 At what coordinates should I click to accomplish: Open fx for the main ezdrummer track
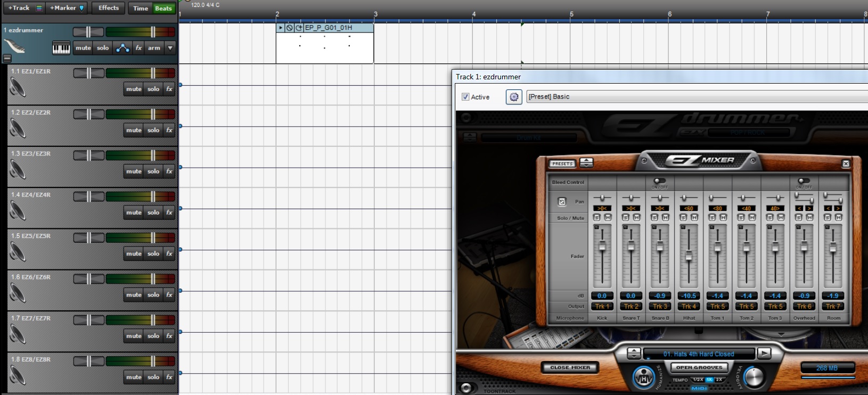point(138,48)
